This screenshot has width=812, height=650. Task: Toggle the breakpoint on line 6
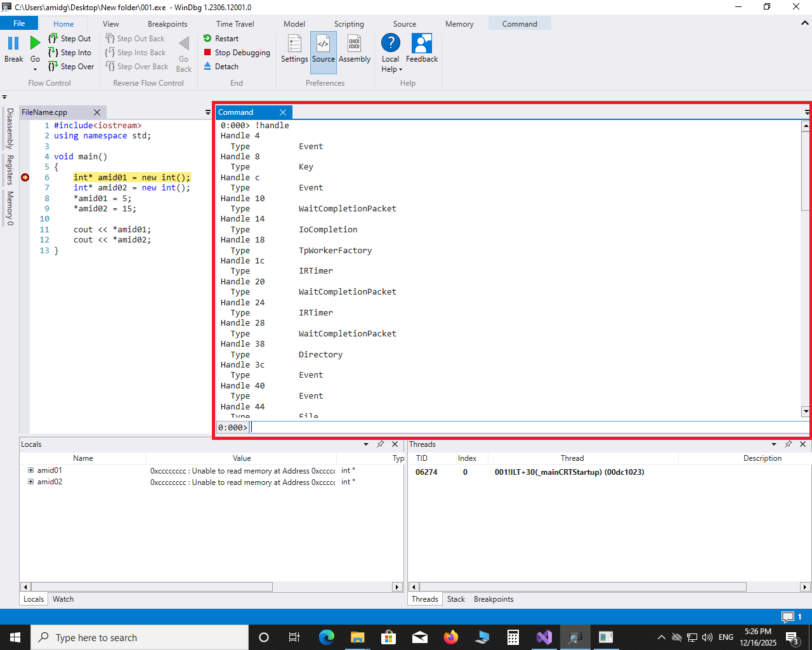[x=25, y=178]
